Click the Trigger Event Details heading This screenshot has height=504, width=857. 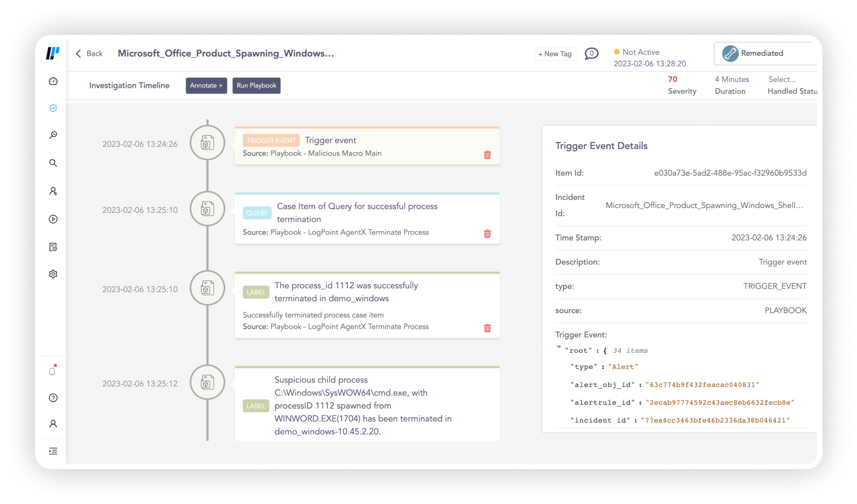point(602,146)
